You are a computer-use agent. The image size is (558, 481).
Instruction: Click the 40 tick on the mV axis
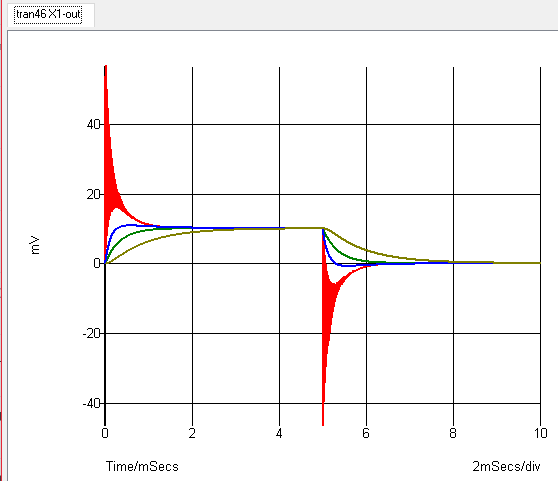pos(94,125)
